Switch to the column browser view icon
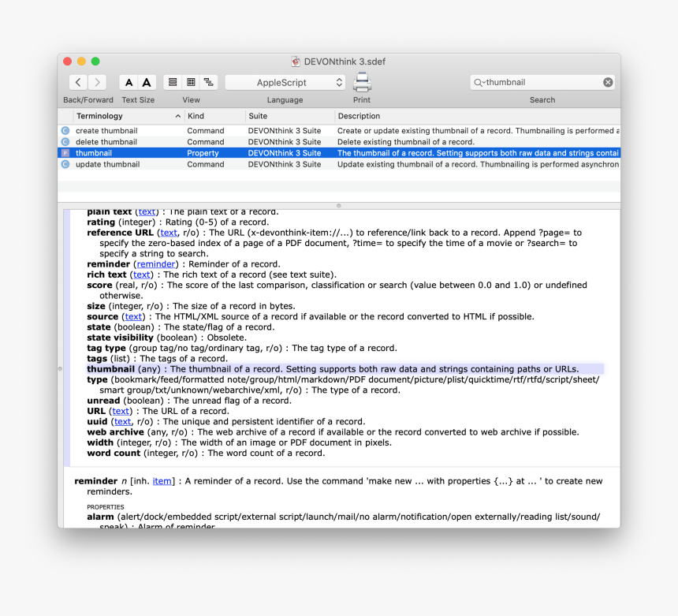This screenshot has width=678, height=616. coord(191,82)
